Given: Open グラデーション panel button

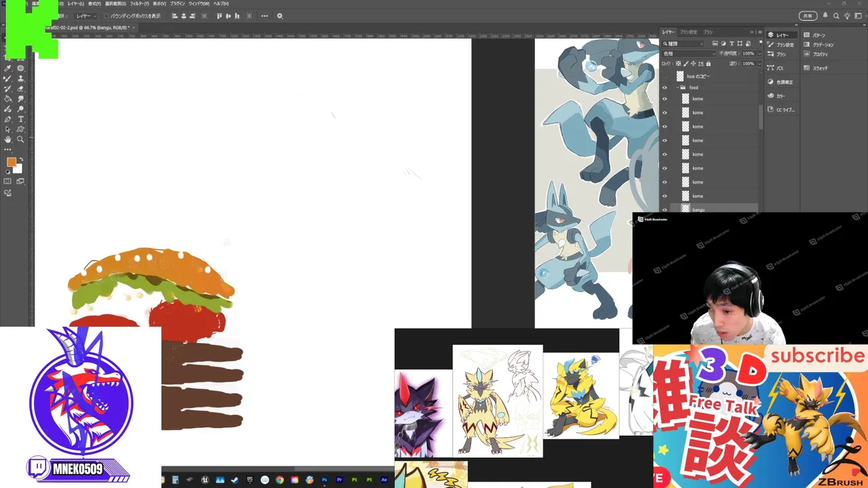Looking at the screenshot, I should 818,45.
